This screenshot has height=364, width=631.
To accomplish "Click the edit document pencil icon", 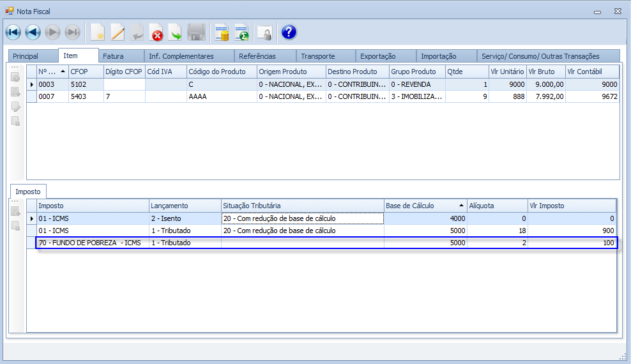I will tap(118, 33).
